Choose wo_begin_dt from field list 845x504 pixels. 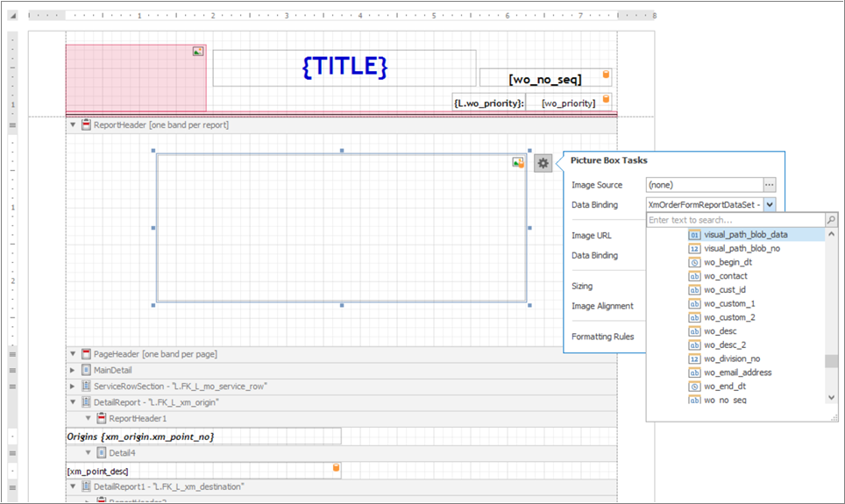point(728,262)
